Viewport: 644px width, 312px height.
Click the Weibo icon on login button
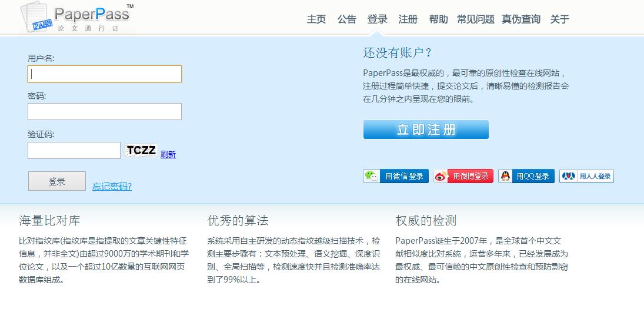tap(441, 176)
